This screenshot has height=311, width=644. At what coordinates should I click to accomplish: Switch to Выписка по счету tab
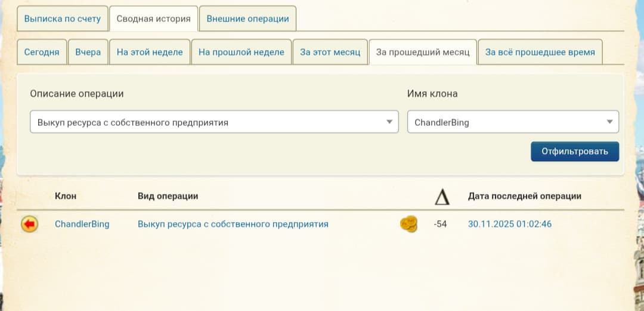click(63, 19)
